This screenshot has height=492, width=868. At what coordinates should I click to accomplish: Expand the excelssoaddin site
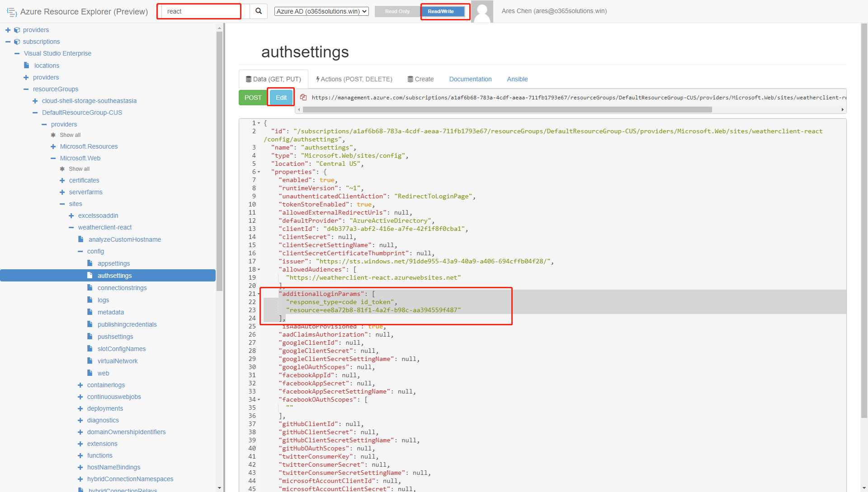pyautogui.click(x=71, y=216)
